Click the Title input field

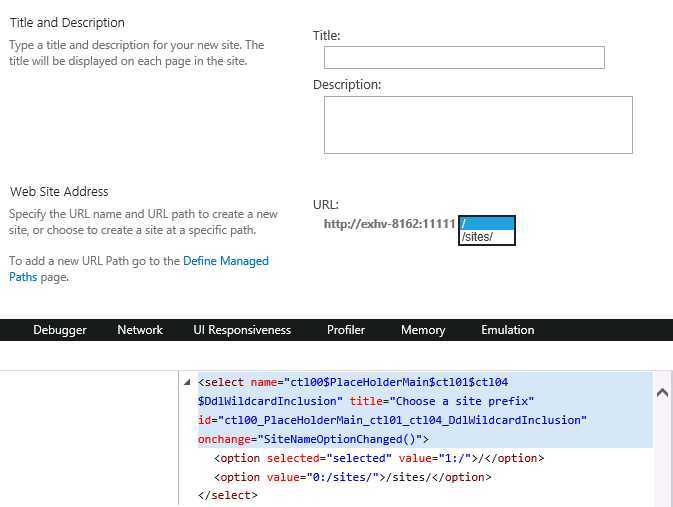(x=464, y=58)
